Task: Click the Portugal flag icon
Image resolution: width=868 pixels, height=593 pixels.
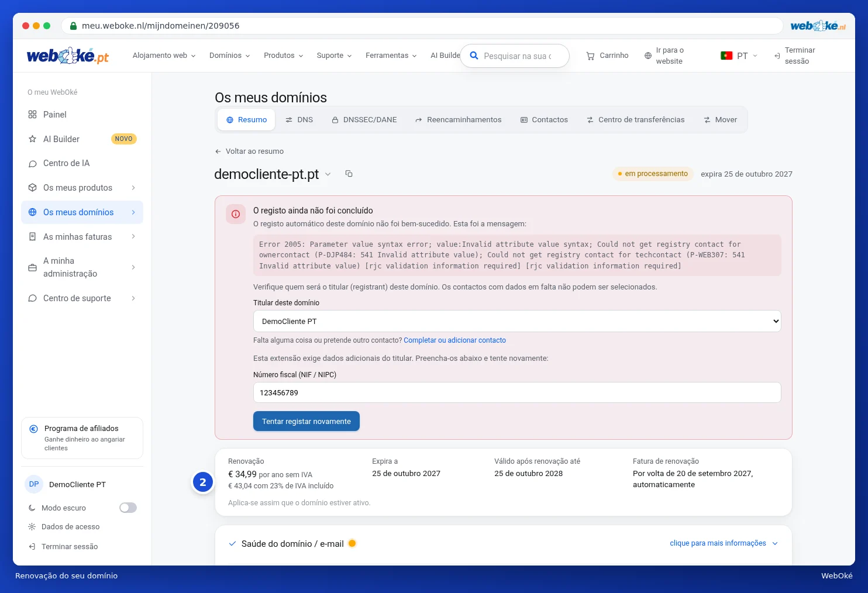Action: (726, 56)
